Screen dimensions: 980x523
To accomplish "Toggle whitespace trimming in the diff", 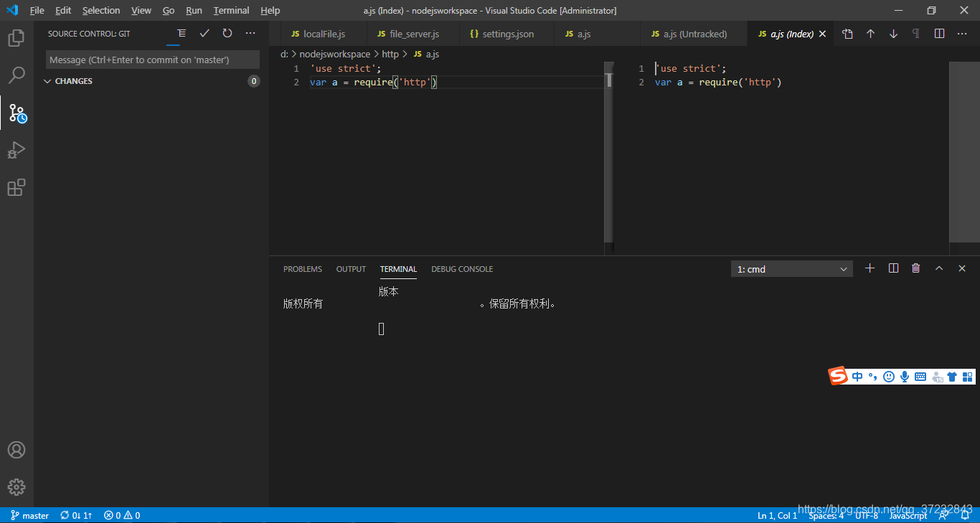I will [916, 34].
